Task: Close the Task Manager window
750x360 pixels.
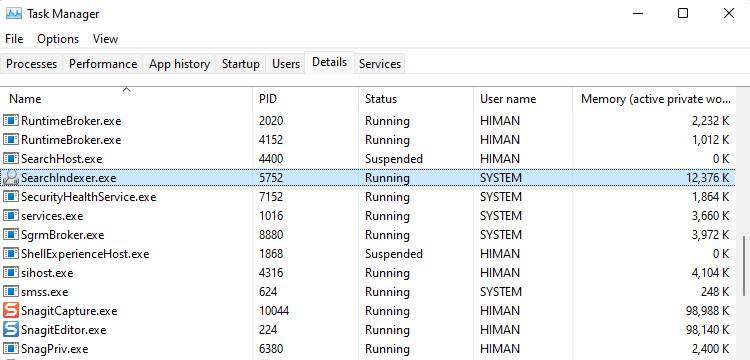Action: click(728, 13)
